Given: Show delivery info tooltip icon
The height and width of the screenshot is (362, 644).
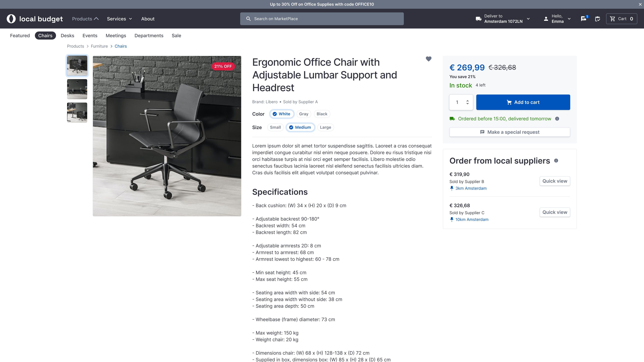Looking at the screenshot, I should point(557,119).
